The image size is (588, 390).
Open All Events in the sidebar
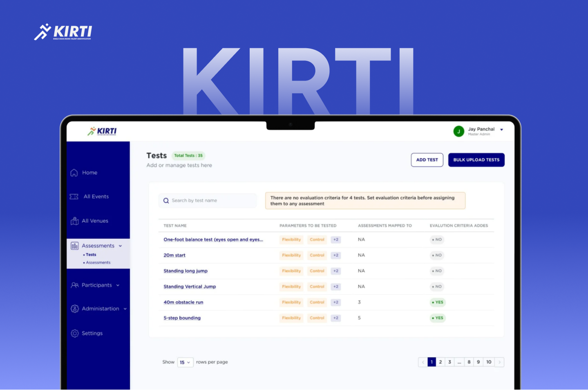tap(96, 197)
